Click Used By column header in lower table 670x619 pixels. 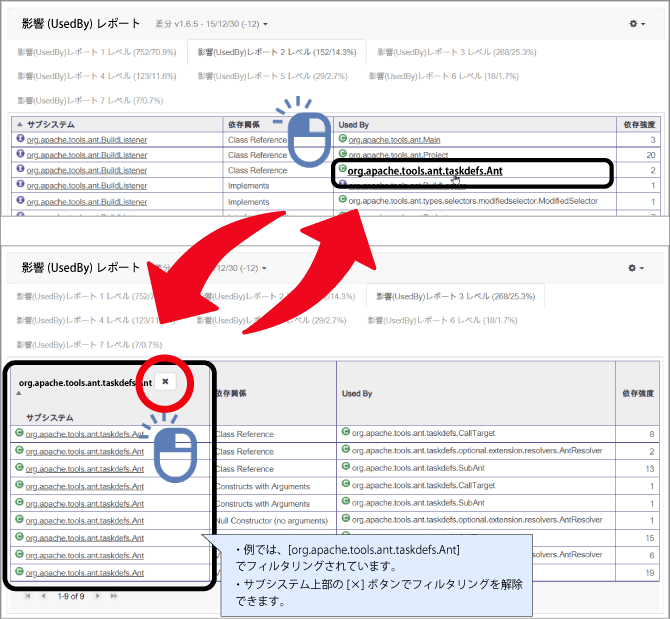[x=357, y=394]
